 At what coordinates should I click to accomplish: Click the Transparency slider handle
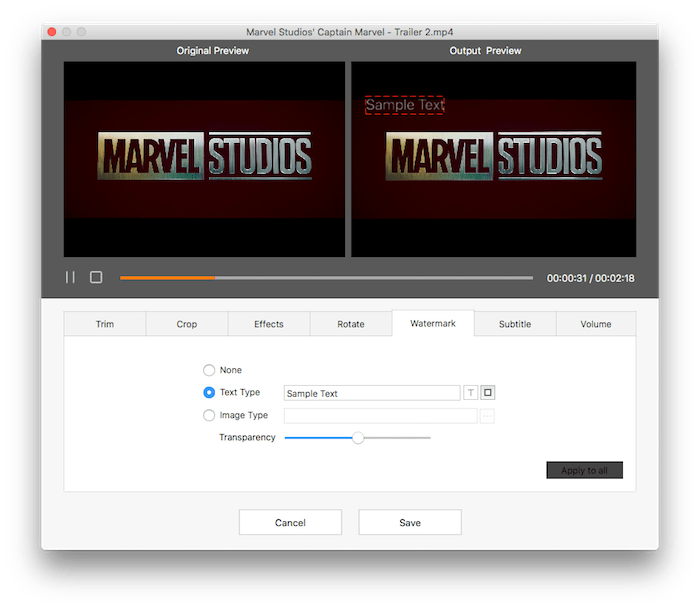(358, 438)
